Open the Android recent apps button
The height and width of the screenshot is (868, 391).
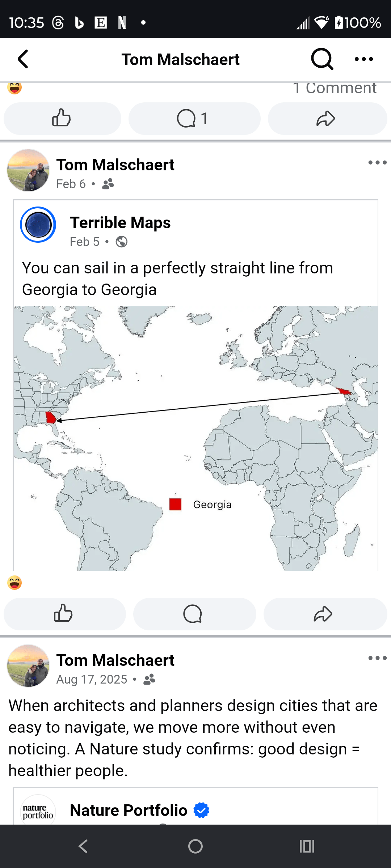(307, 846)
